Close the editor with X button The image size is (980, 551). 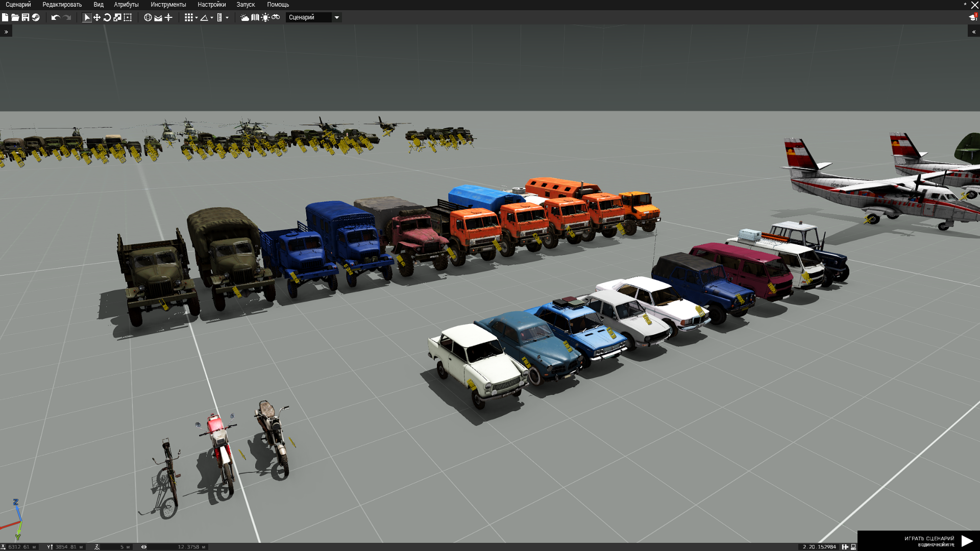(975, 5)
